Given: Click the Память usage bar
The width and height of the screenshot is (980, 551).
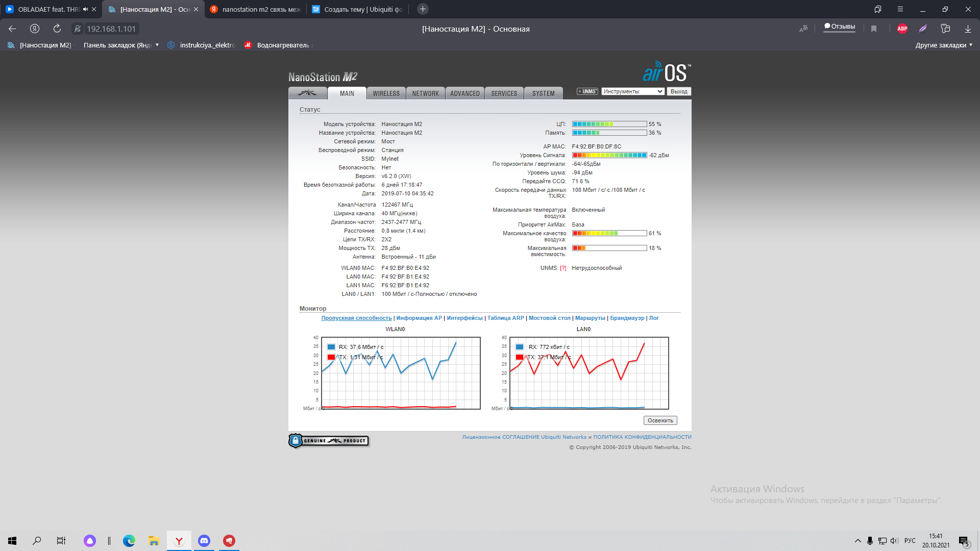Looking at the screenshot, I should pos(609,133).
